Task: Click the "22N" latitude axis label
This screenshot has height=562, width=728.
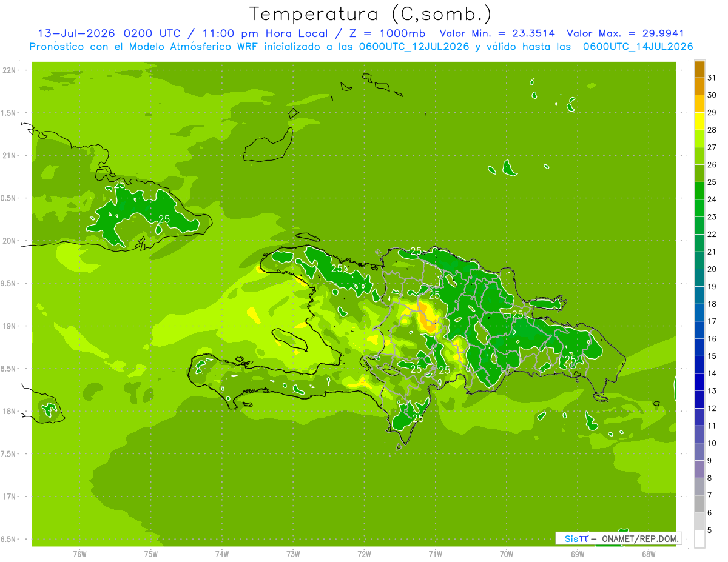Action: coord(10,70)
